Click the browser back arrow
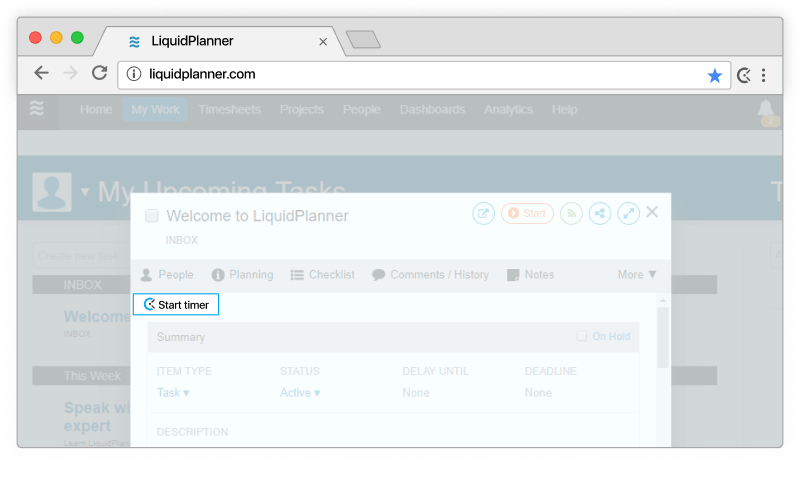The height and width of the screenshot is (477, 800). pos(41,73)
